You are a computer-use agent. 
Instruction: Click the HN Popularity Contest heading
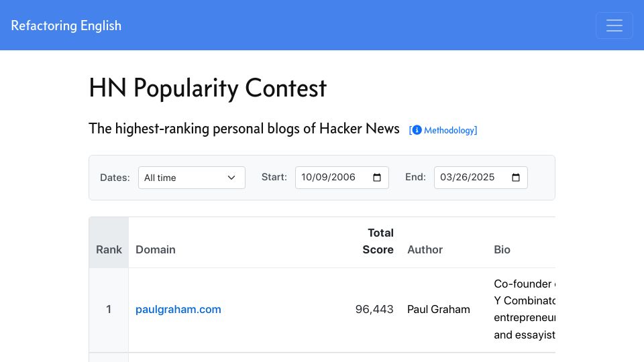[x=208, y=88]
